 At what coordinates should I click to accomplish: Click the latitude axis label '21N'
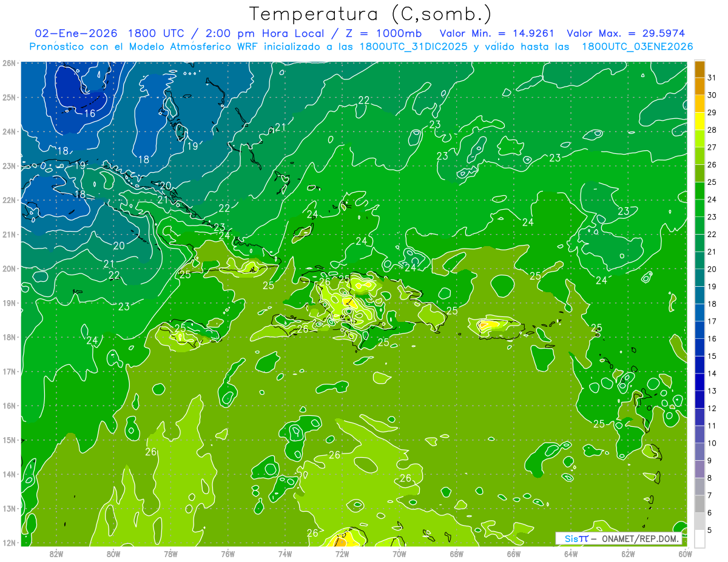pos(8,234)
